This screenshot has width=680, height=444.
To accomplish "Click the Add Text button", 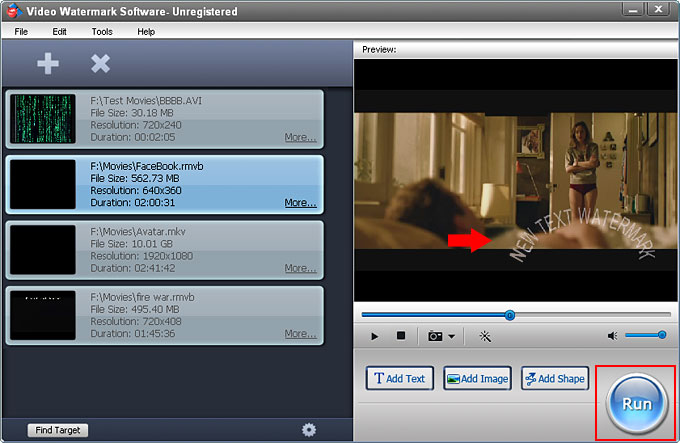I will (x=400, y=379).
